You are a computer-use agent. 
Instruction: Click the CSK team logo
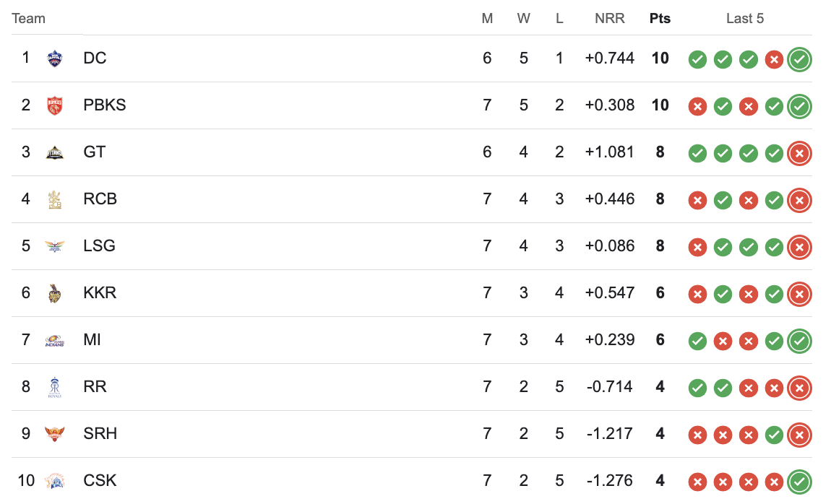[x=55, y=481]
